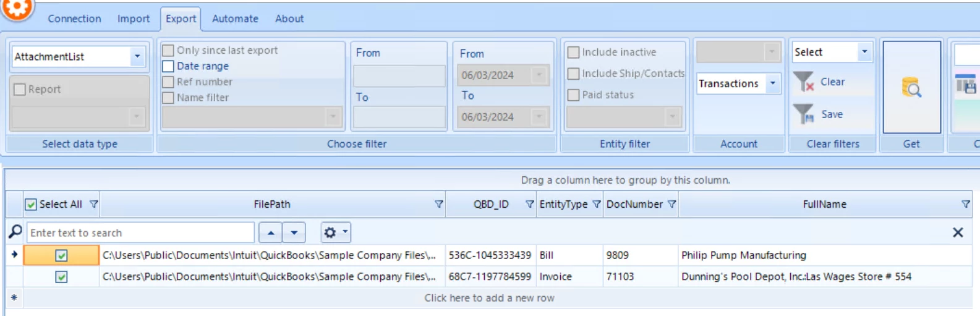Click the Ref number From input field

(399, 75)
